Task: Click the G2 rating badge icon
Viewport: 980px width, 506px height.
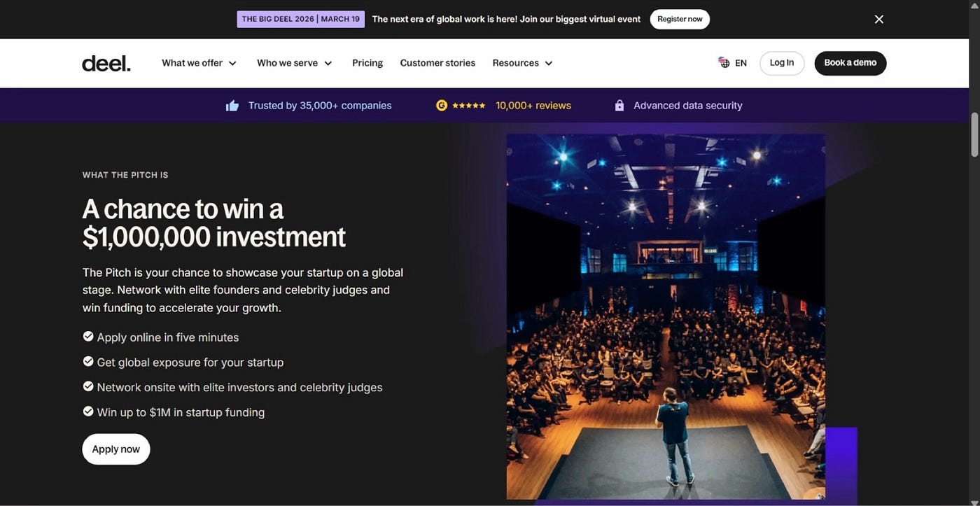Action: point(442,106)
